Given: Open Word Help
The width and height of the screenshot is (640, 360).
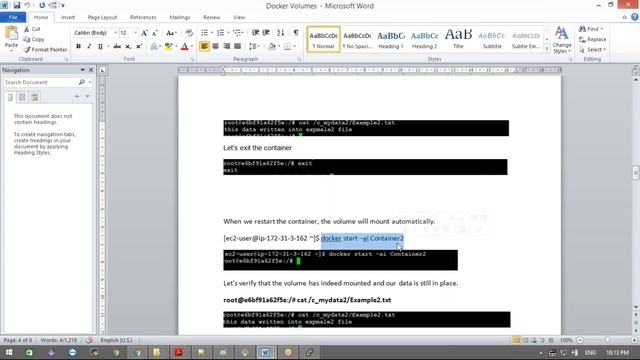Looking at the screenshot, I should (x=635, y=17).
